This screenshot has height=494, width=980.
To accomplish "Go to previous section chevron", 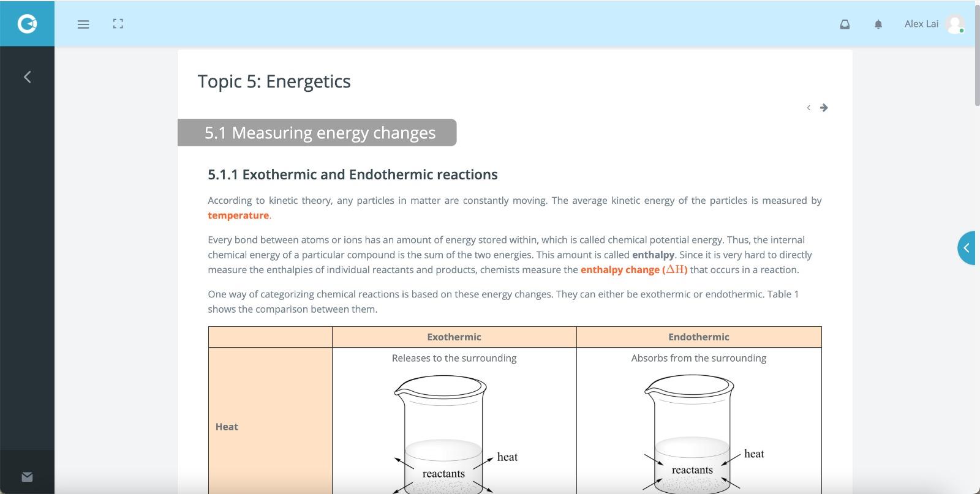I will 809,108.
